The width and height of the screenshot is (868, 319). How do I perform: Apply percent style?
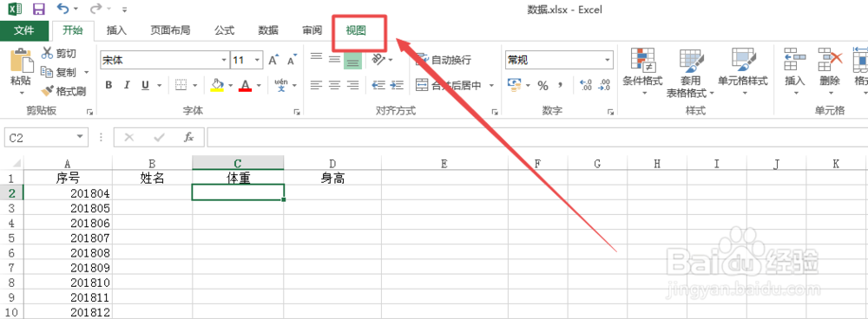pos(543,85)
